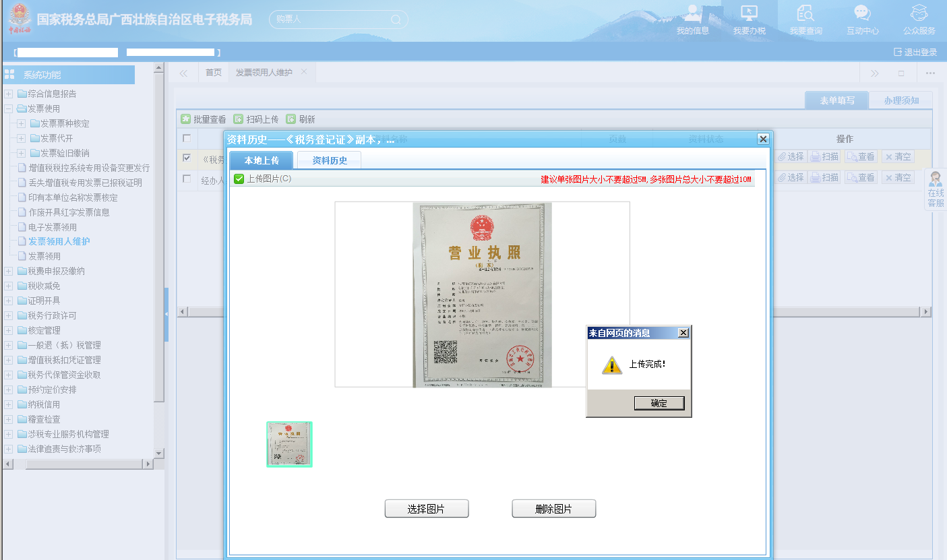Viewport: 947px width, 560px height.
Task: Check the 经办人 row checkbox
Action: (187, 179)
